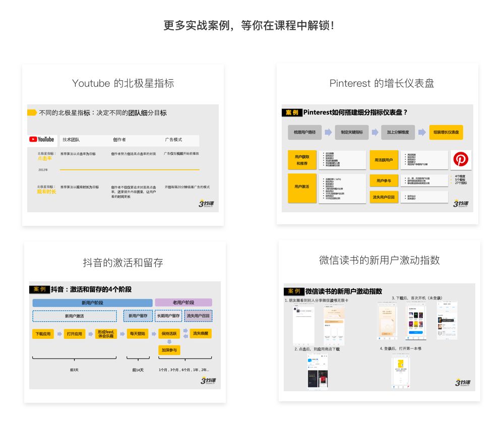Click the dashed 新用户激活 box
The image size is (504, 424).
[x=75, y=316]
